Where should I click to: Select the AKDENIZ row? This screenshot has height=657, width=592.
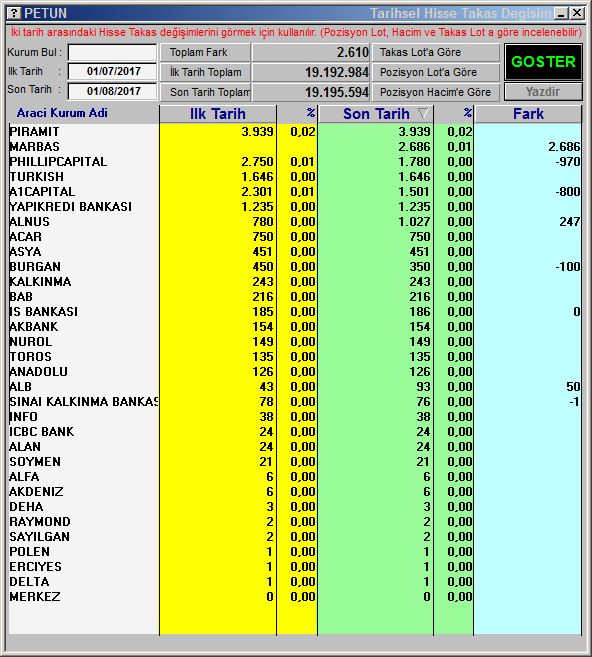pos(295,492)
